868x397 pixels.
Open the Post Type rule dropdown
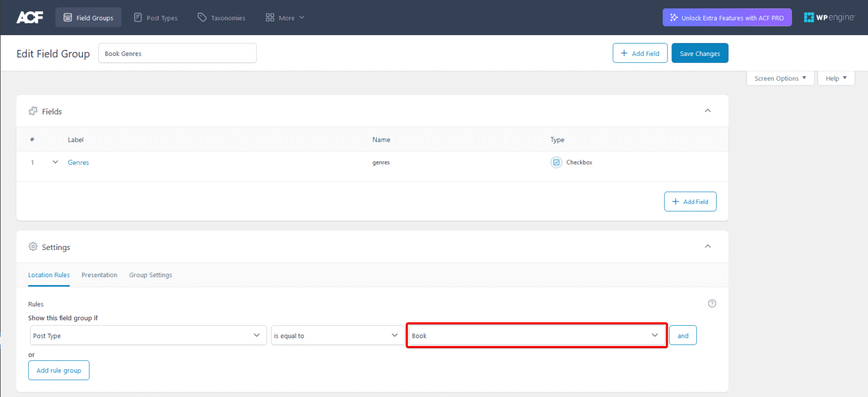tap(148, 335)
